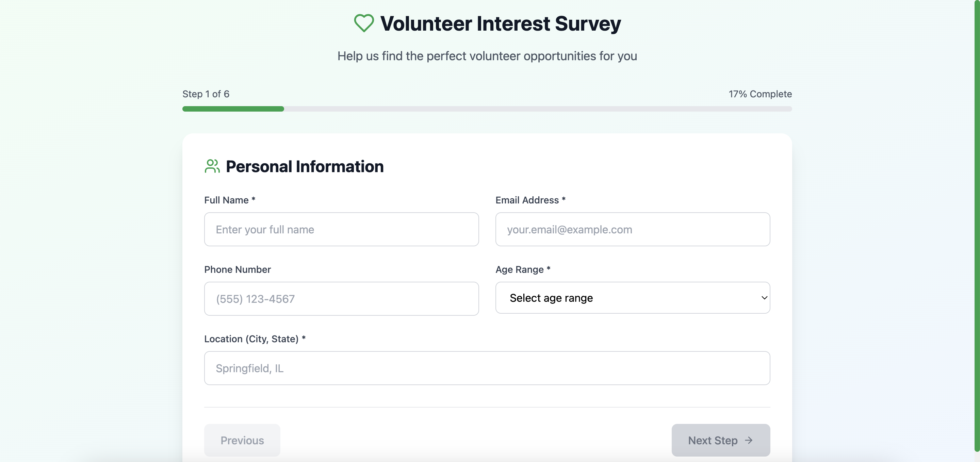This screenshot has width=980, height=462.
Task: Click the chevron arrow of Age Range
Action: tap(764, 298)
